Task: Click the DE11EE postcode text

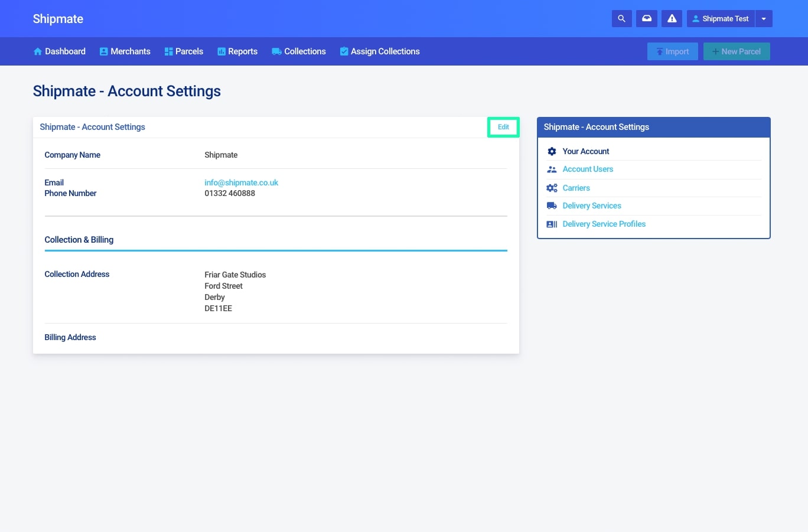Action: coord(218,308)
